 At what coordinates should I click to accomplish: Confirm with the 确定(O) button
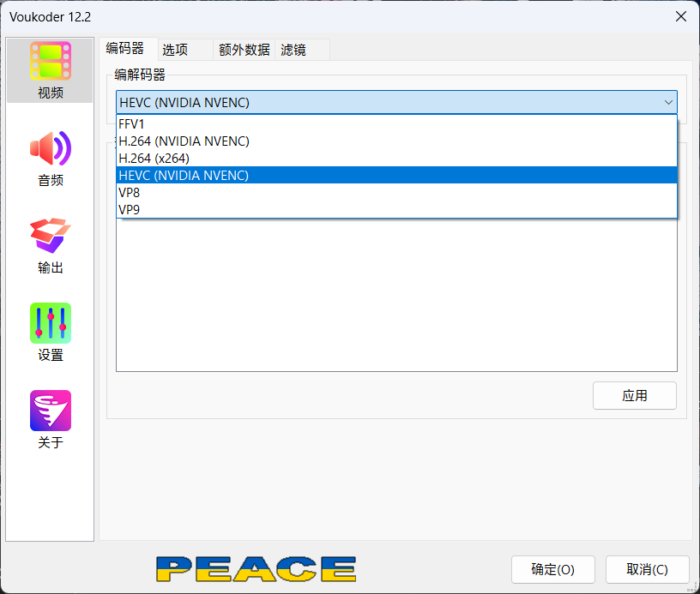click(x=552, y=569)
